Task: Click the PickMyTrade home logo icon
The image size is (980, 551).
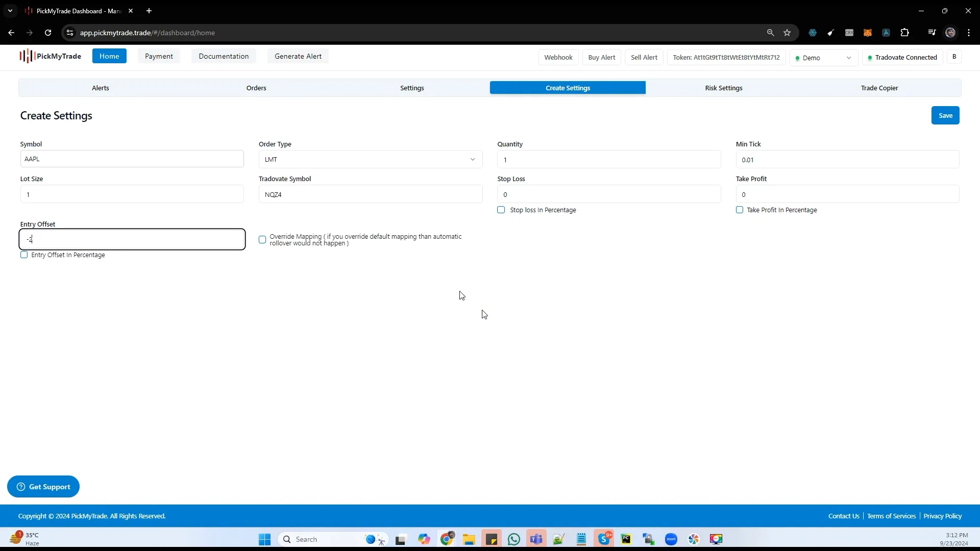Action: coord(51,56)
